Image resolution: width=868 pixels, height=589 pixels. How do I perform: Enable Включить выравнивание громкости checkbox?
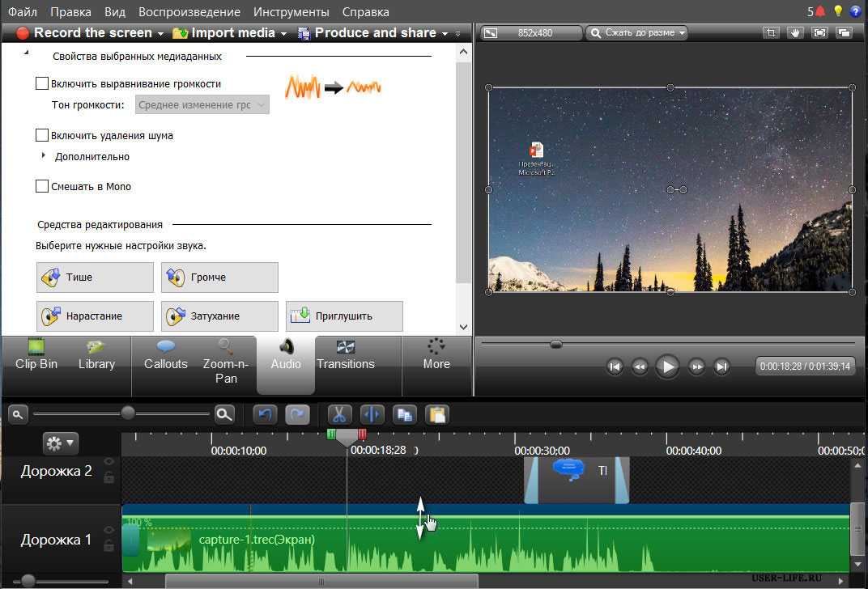[x=41, y=83]
